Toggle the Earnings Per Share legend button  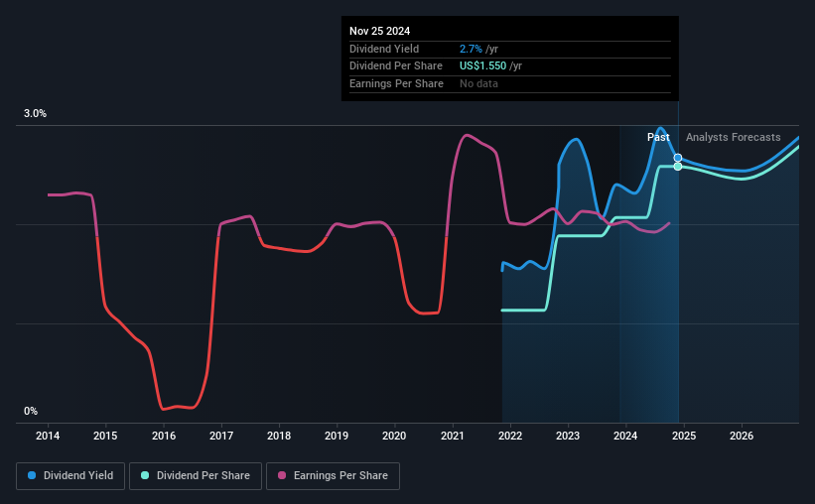point(333,476)
